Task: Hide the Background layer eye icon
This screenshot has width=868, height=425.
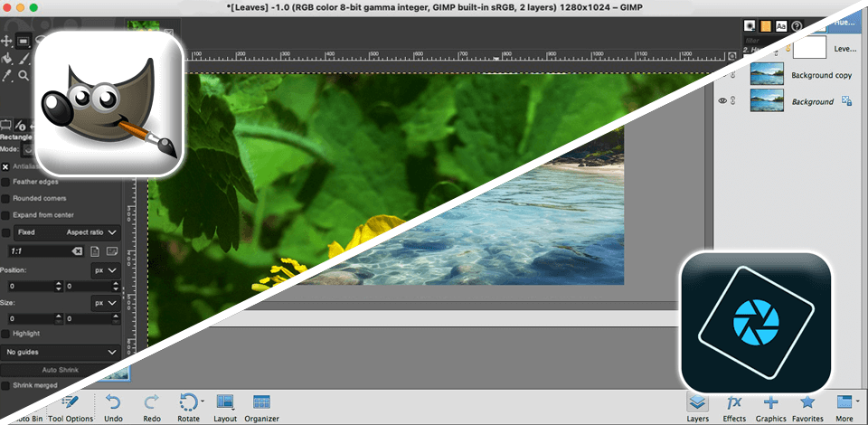Action: pyautogui.click(x=722, y=100)
